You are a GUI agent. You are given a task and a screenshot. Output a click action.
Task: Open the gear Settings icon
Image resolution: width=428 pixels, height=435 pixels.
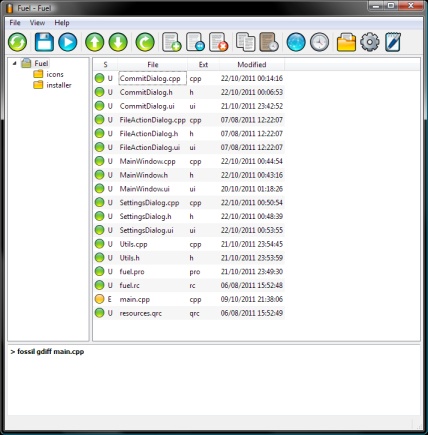pyautogui.click(x=370, y=42)
